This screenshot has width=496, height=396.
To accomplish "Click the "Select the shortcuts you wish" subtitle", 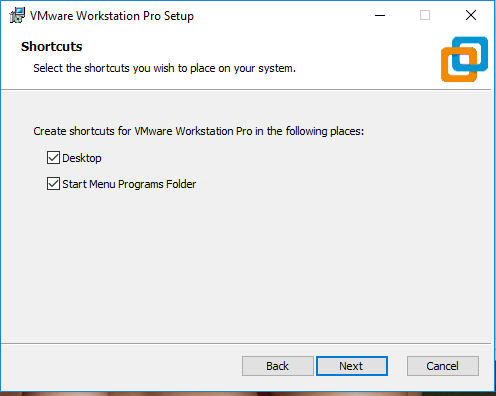I will click(x=164, y=68).
